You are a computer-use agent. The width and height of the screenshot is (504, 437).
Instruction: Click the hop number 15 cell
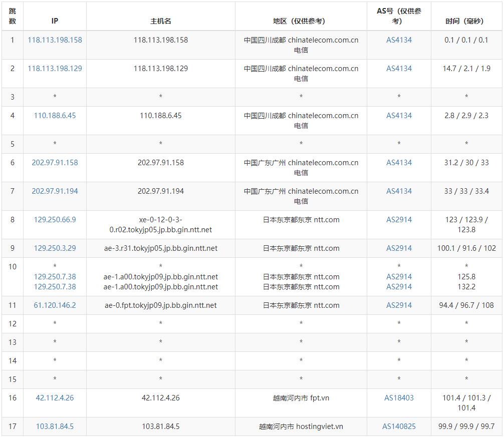(12, 379)
